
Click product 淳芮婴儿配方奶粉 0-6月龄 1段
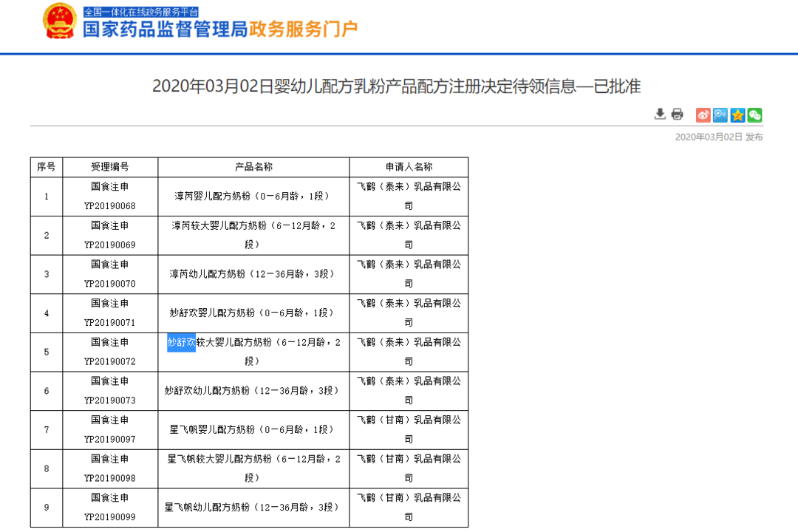[x=253, y=197]
